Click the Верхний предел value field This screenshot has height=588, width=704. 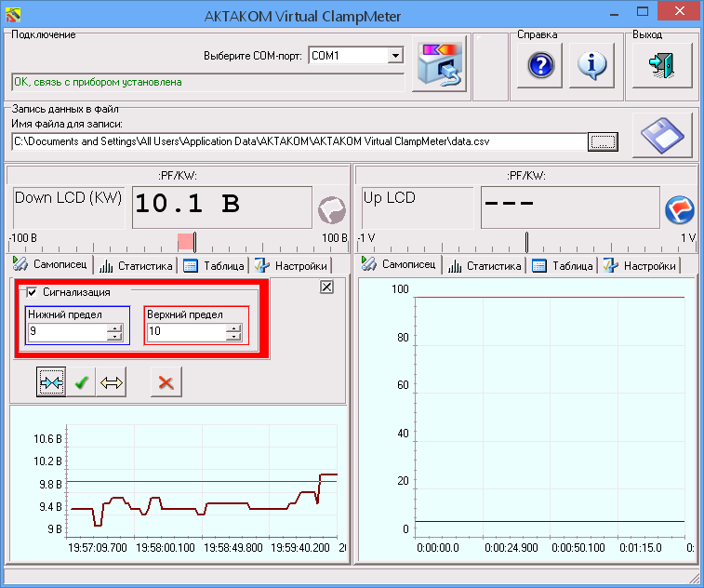[186, 332]
